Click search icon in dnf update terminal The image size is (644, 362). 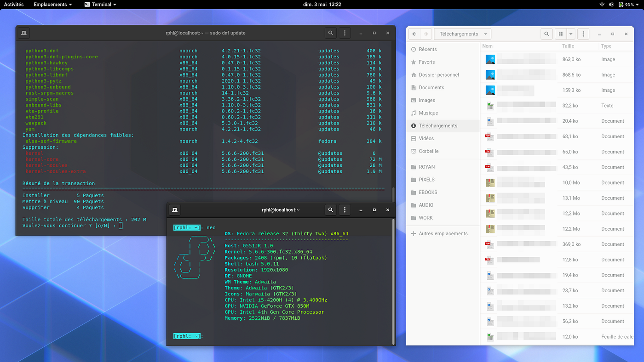pos(330,33)
